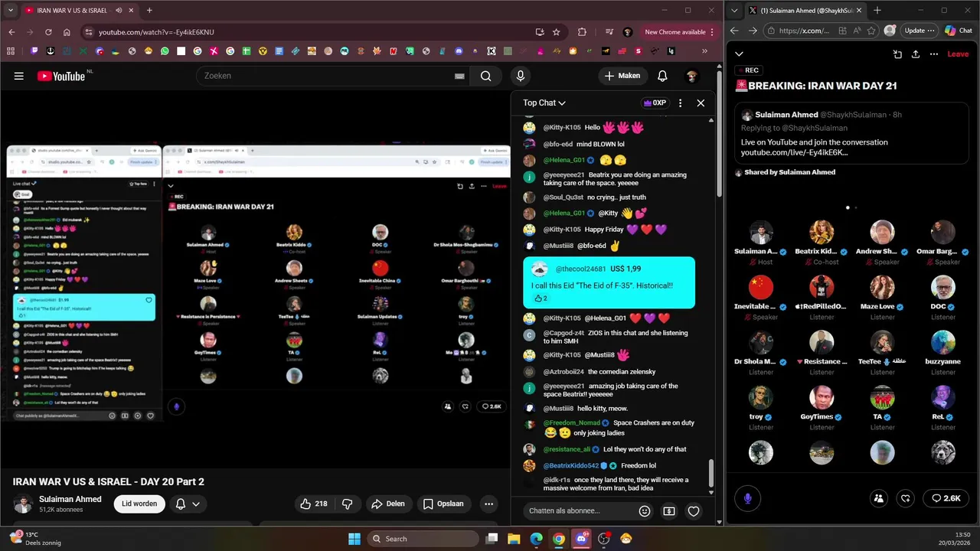Image resolution: width=980 pixels, height=551 pixels.
Task: Open the Chrome apps grid in bookmarks bar
Action: pos(11,51)
